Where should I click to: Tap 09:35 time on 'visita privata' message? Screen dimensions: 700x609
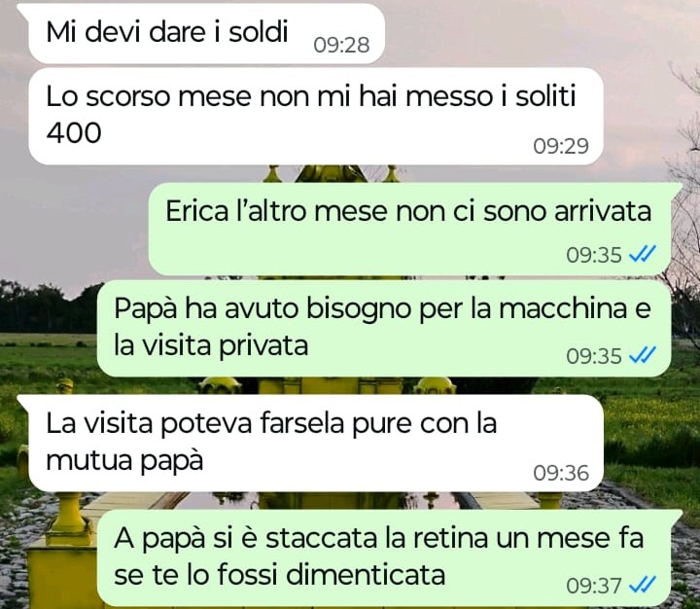(x=594, y=356)
